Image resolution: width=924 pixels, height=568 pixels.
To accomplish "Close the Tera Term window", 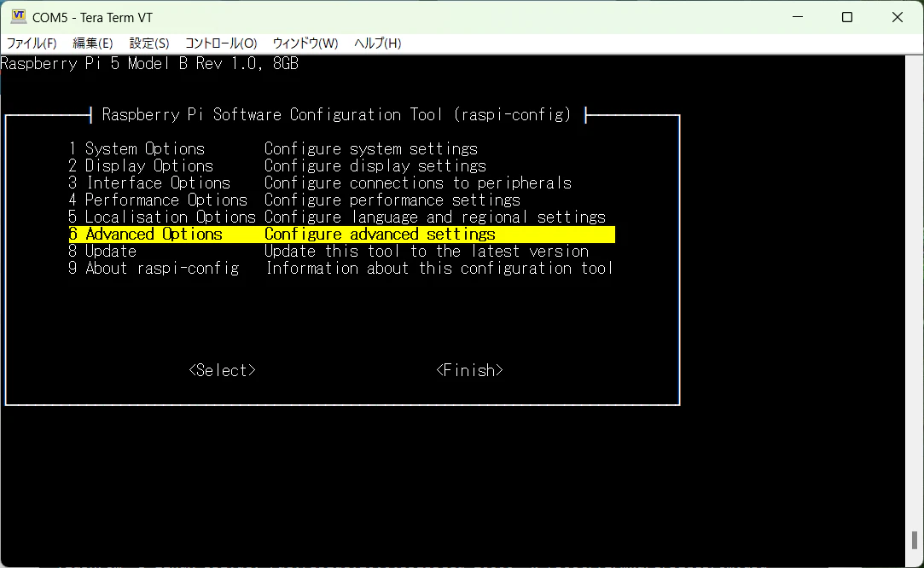I will (x=897, y=17).
